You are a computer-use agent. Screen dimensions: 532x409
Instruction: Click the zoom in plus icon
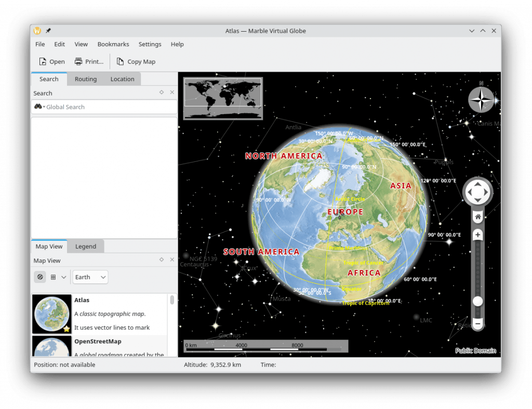tap(477, 235)
